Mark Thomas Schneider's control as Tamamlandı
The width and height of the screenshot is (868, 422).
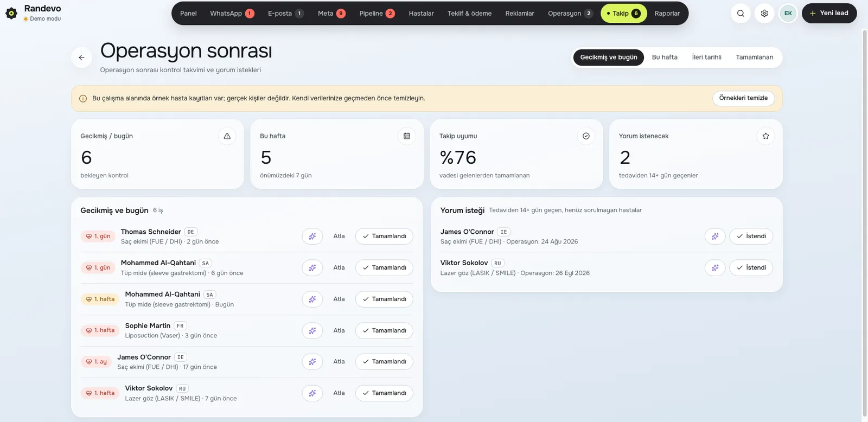tap(384, 236)
